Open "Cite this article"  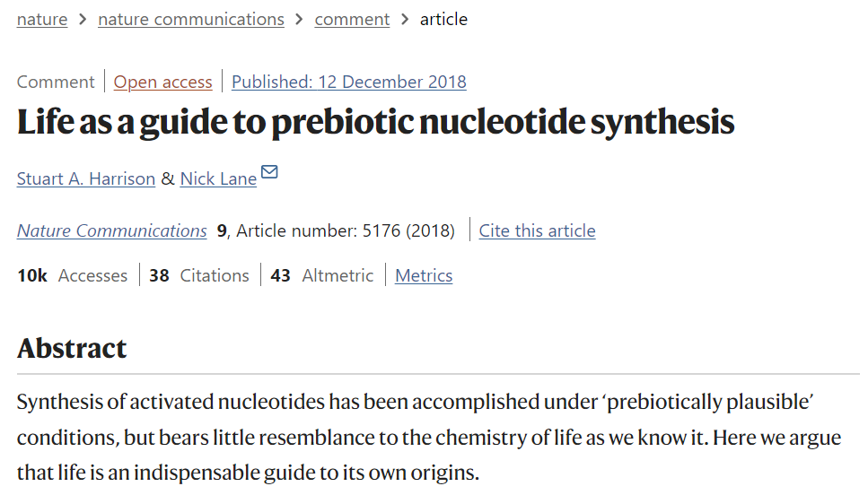pyautogui.click(x=537, y=230)
